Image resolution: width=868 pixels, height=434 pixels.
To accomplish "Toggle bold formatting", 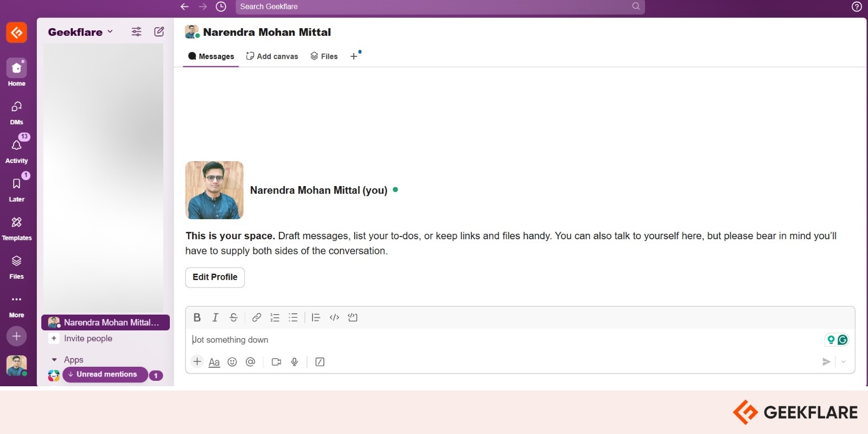I will point(197,317).
